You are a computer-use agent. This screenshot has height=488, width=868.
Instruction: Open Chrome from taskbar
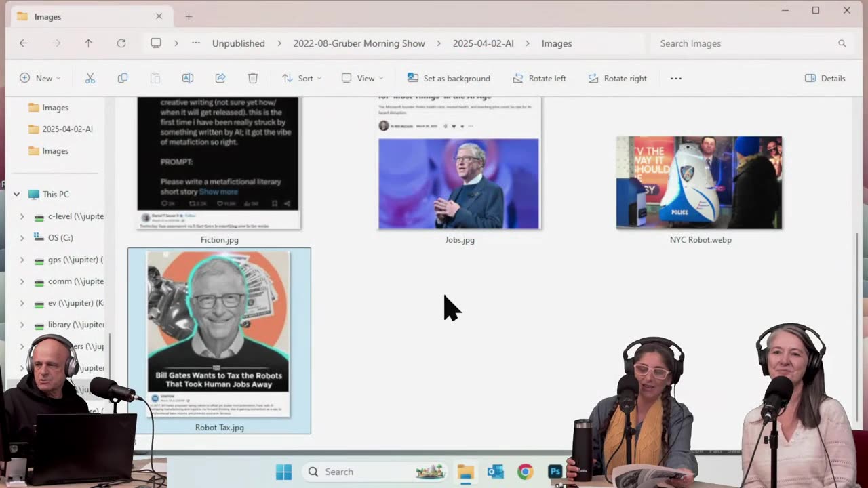(525, 472)
